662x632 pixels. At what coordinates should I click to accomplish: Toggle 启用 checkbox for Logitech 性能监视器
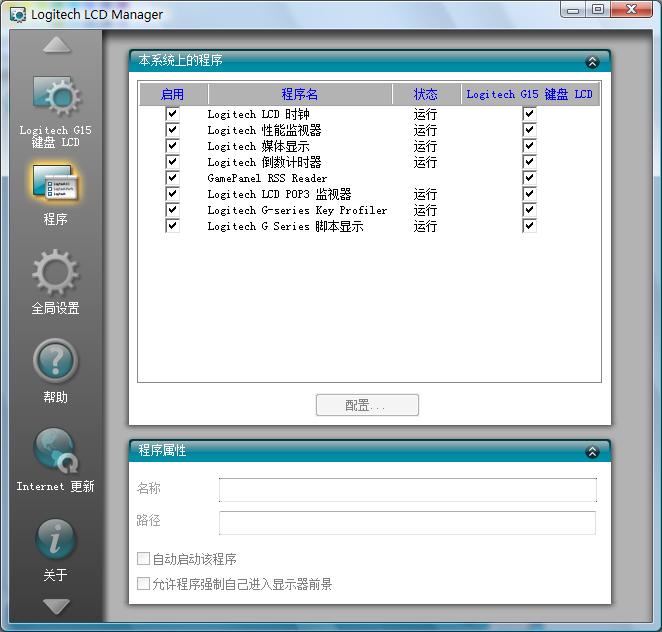click(172, 130)
